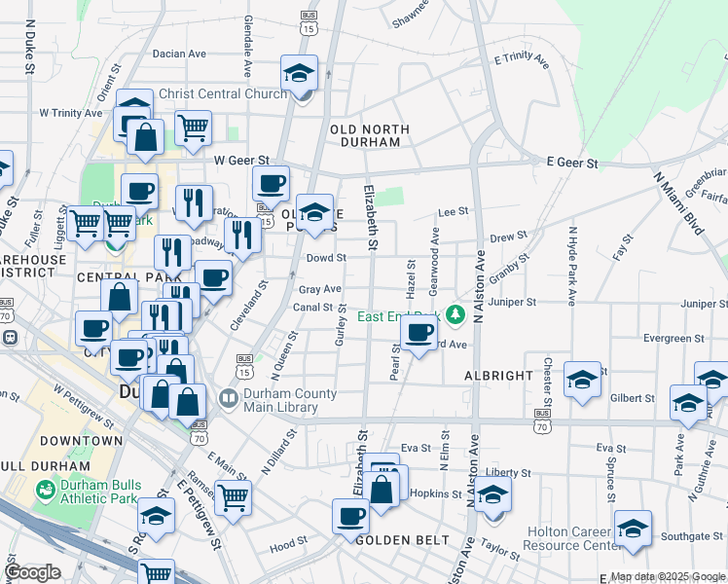728x584 pixels.
Task: Open the coffee cup marker on W Geer St
Action: click(271, 184)
